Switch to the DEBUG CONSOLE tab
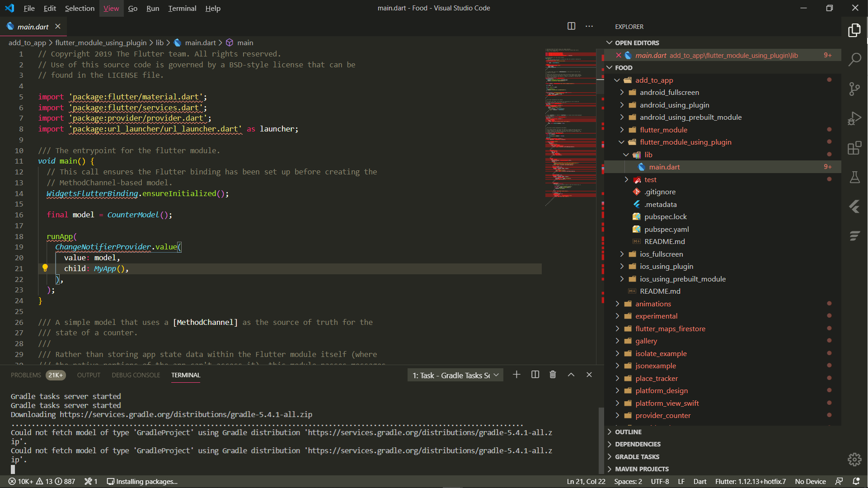 pyautogui.click(x=136, y=375)
